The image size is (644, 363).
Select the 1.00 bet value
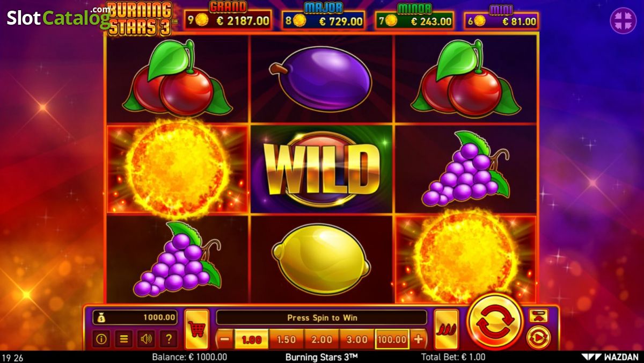[252, 339]
